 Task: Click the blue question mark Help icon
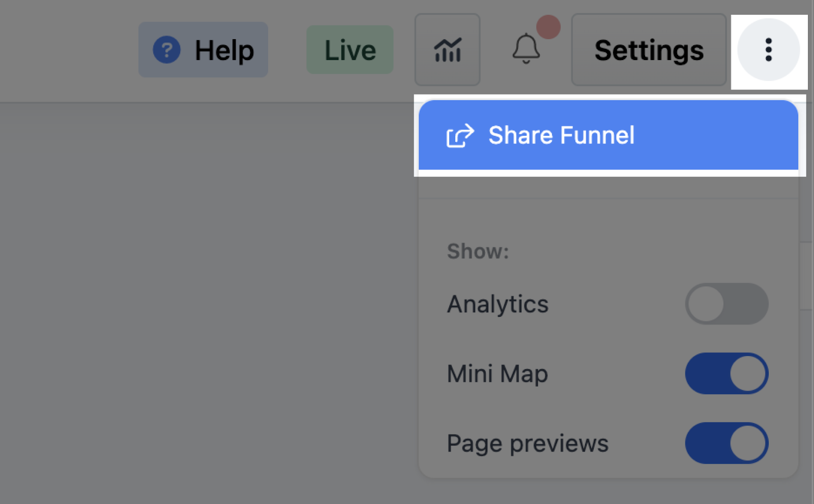tap(166, 50)
